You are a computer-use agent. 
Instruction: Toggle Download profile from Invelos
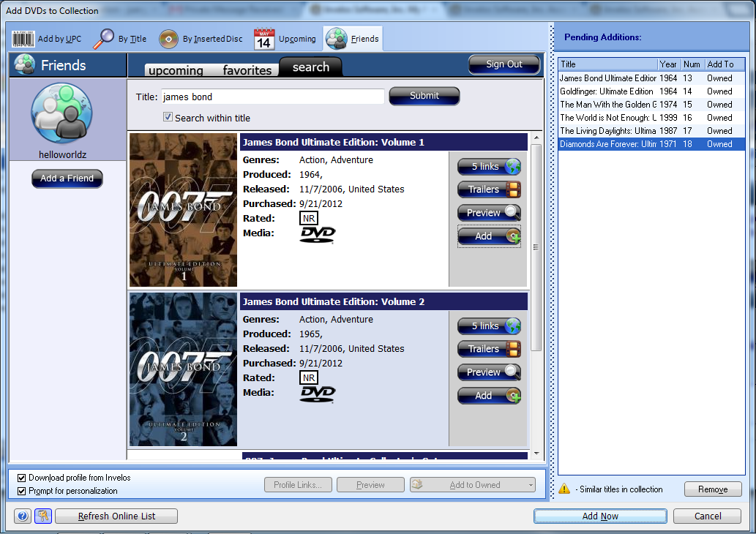pyautogui.click(x=21, y=478)
